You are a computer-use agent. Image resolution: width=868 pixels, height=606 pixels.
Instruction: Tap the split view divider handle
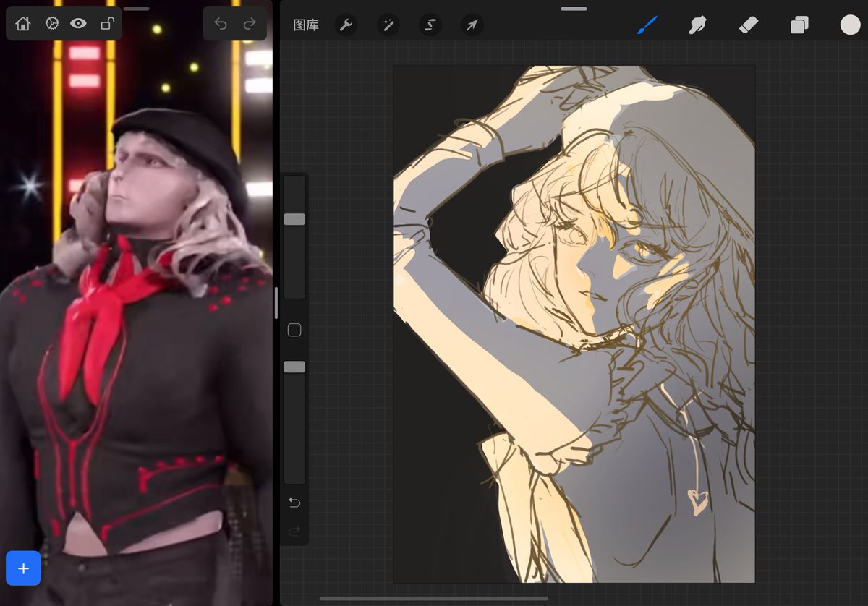276,303
